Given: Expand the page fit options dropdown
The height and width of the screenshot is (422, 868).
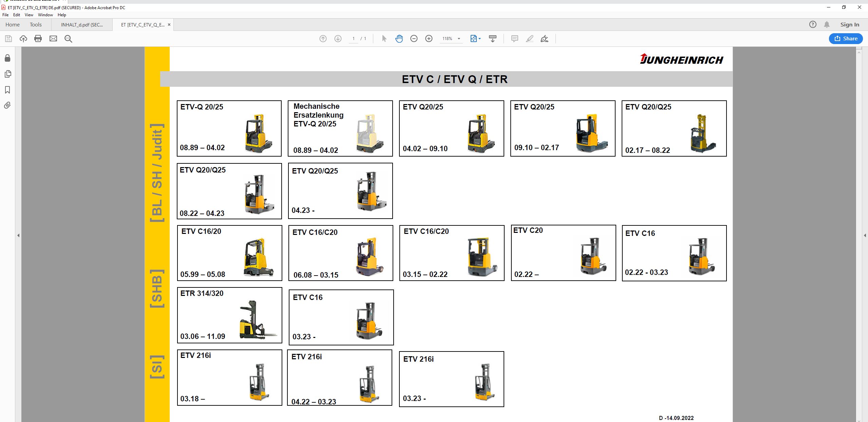Looking at the screenshot, I should (x=479, y=39).
